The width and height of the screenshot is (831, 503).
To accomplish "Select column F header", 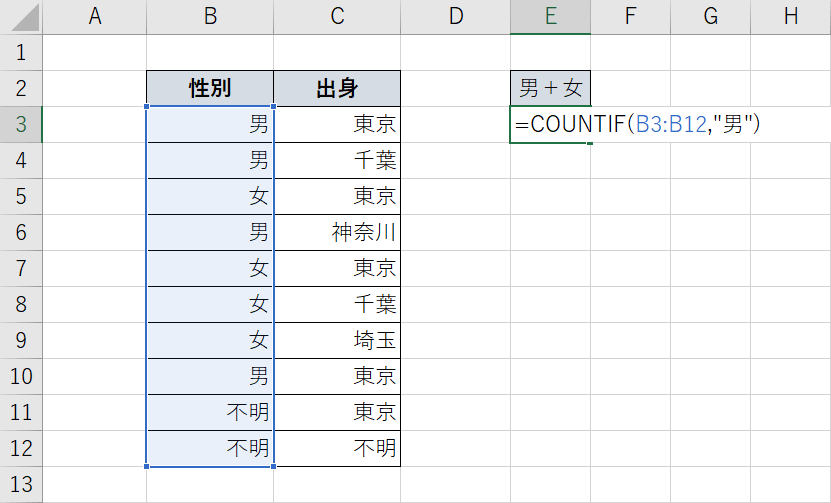I will (631, 16).
